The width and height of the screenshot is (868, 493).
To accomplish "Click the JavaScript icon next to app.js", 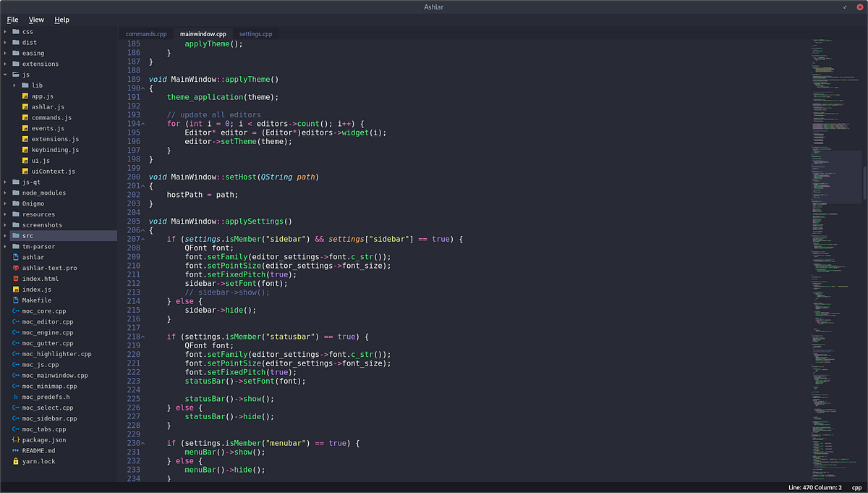I will 24,96.
